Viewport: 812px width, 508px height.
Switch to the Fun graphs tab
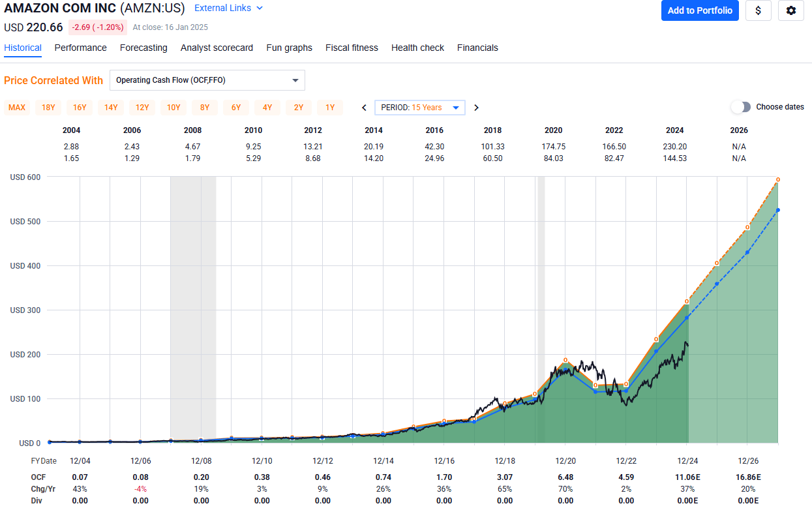point(289,48)
